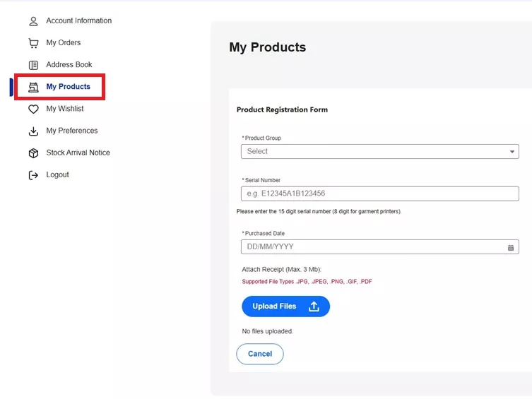Image resolution: width=532 pixels, height=399 pixels.
Task: Go to My Orders in sidebar
Action: [x=64, y=43]
